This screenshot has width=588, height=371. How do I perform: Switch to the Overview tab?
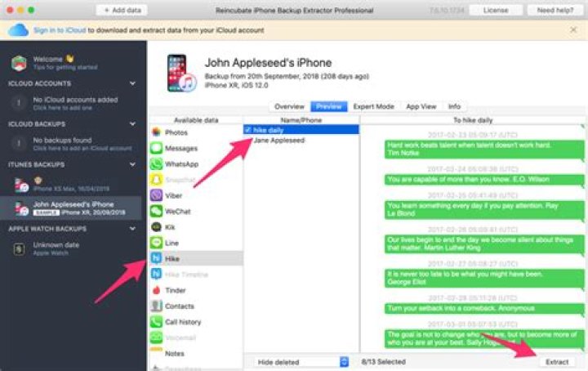click(x=289, y=106)
